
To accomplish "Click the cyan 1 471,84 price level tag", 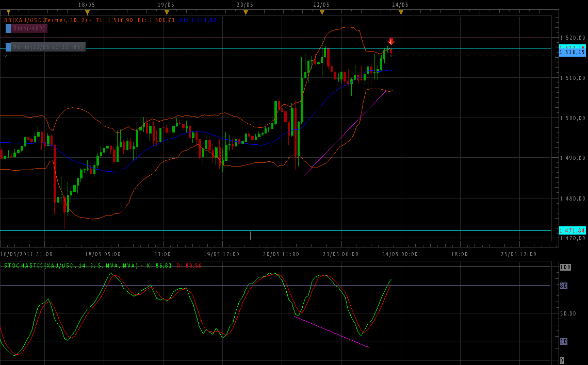I will 572,230.
